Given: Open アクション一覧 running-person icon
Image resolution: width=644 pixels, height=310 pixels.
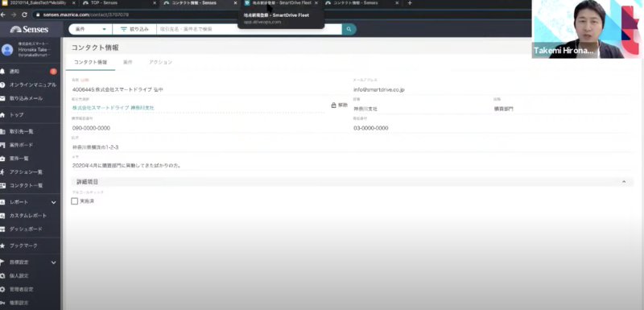Looking at the screenshot, I should tap(2, 172).
